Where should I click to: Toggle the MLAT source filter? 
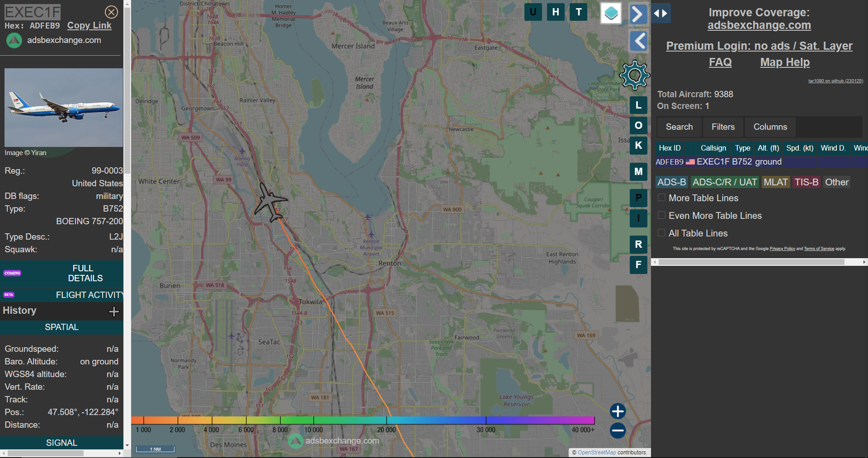click(776, 182)
